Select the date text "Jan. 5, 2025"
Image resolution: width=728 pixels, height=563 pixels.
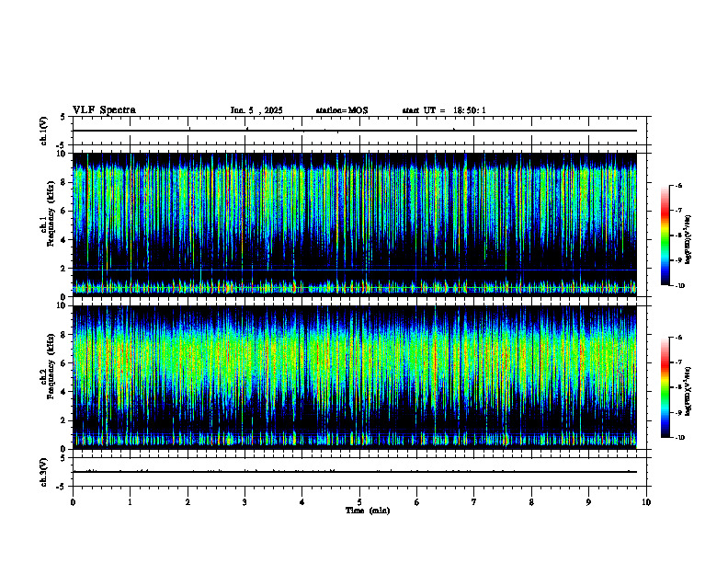pos(256,110)
